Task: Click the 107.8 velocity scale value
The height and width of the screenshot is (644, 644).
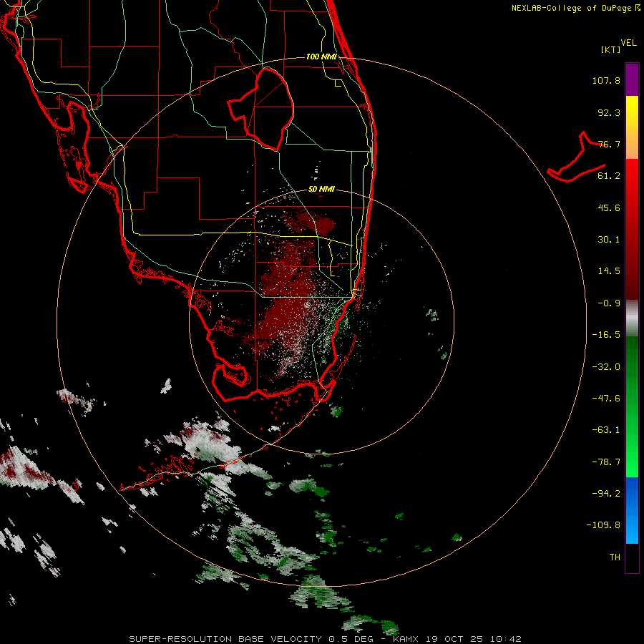Action: [606, 80]
